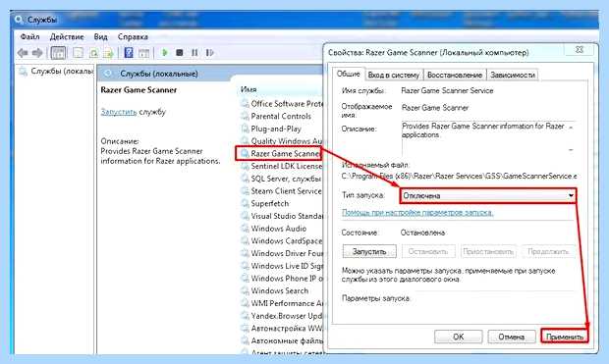Click the Службы window title icon
609x364 pixels.
[19, 19]
